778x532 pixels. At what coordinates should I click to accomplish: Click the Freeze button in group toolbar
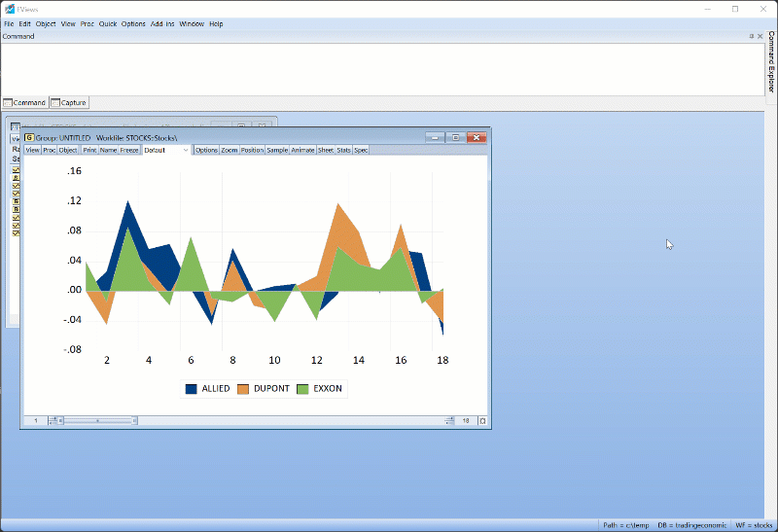click(x=129, y=151)
